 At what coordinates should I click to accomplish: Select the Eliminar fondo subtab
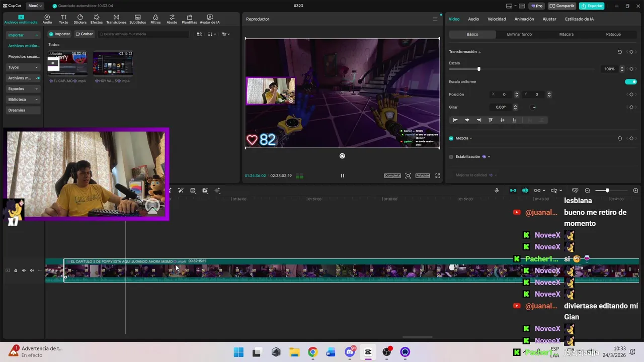click(519, 34)
